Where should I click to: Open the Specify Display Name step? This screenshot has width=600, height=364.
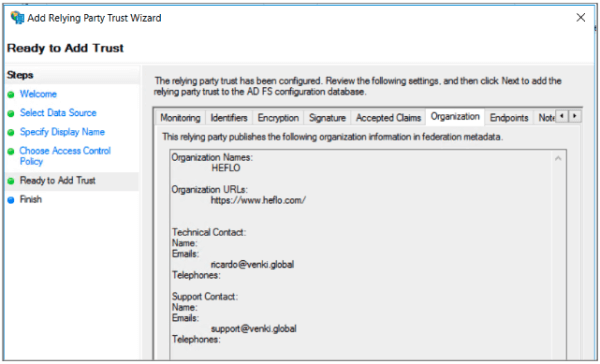(62, 132)
